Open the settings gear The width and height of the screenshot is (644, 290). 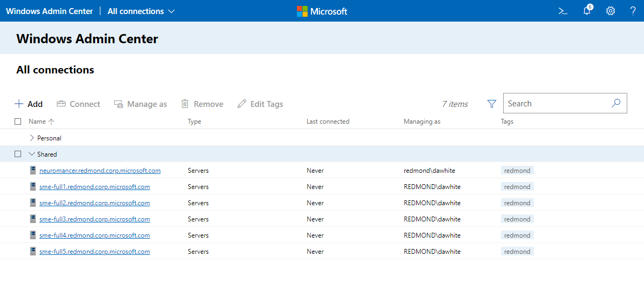(x=611, y=11)
